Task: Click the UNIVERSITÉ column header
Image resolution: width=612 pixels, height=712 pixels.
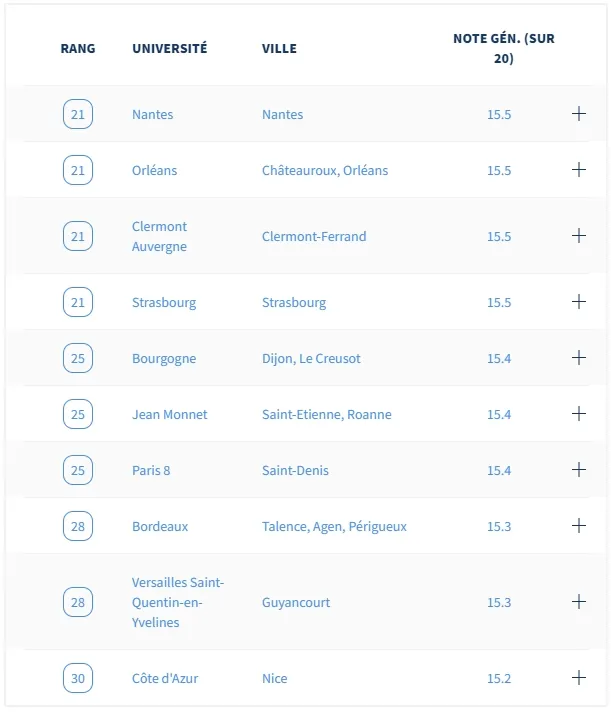Action: pos(170,48)
